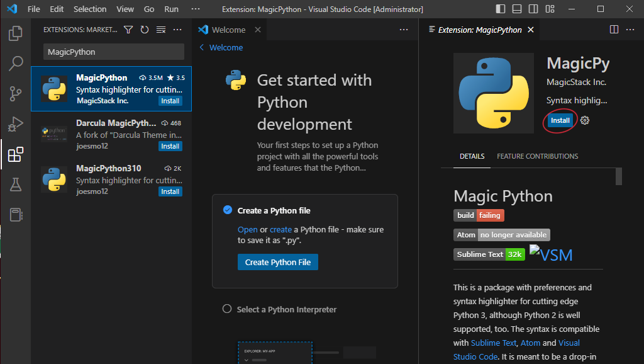The width and height of the screenshot is (644, 364).
Task: Select the Extensions activity bar icon
Action: pos(16,155)
